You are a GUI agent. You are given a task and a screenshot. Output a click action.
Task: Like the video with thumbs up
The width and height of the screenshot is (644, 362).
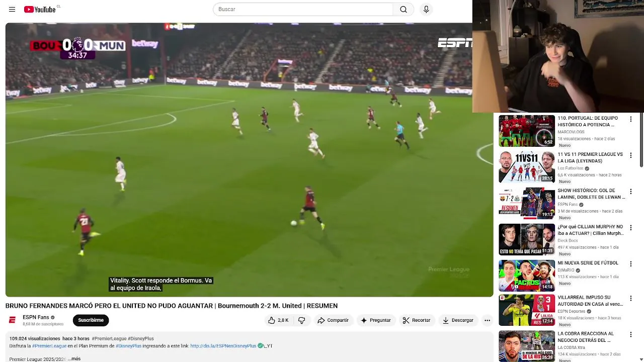coord(278,320)
